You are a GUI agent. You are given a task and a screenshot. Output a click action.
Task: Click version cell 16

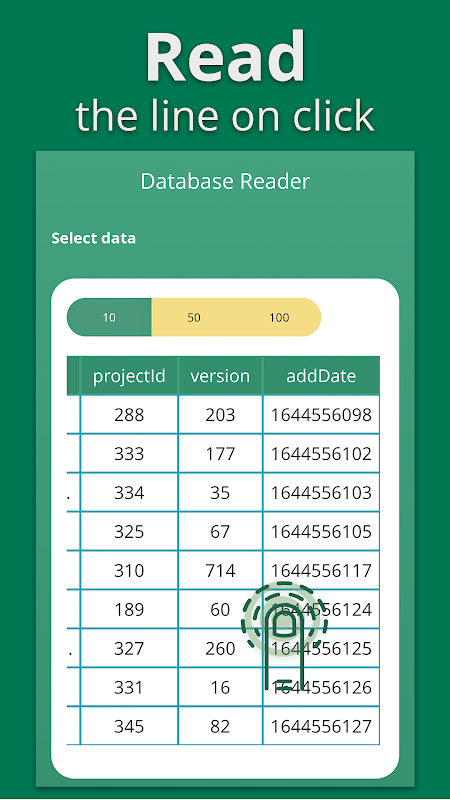point(220,687)
